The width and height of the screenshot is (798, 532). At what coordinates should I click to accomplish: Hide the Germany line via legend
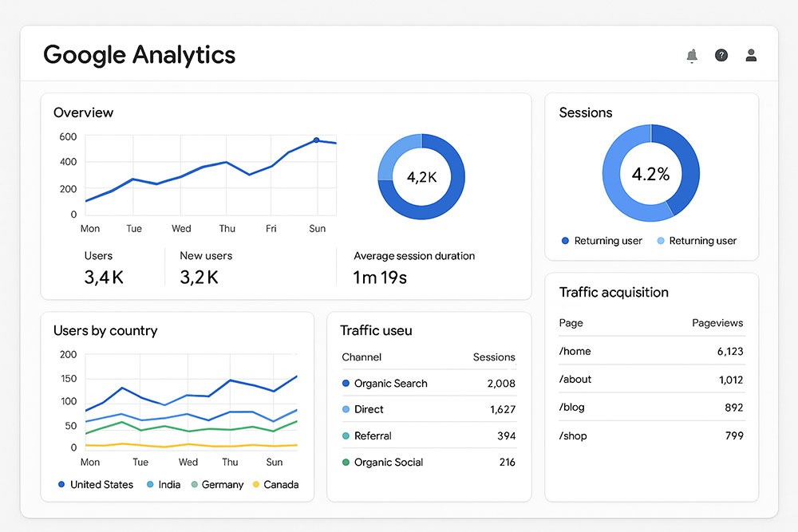coord(217,485)
